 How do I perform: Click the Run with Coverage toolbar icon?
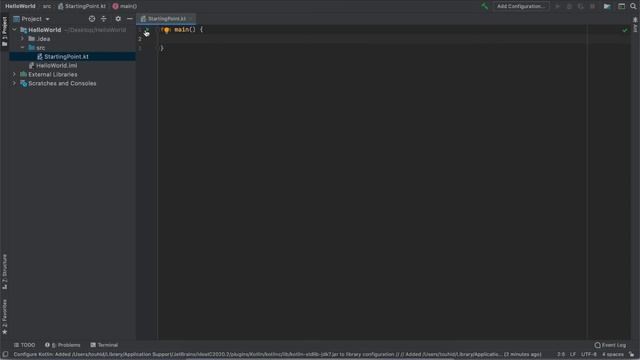click(581, 6)
